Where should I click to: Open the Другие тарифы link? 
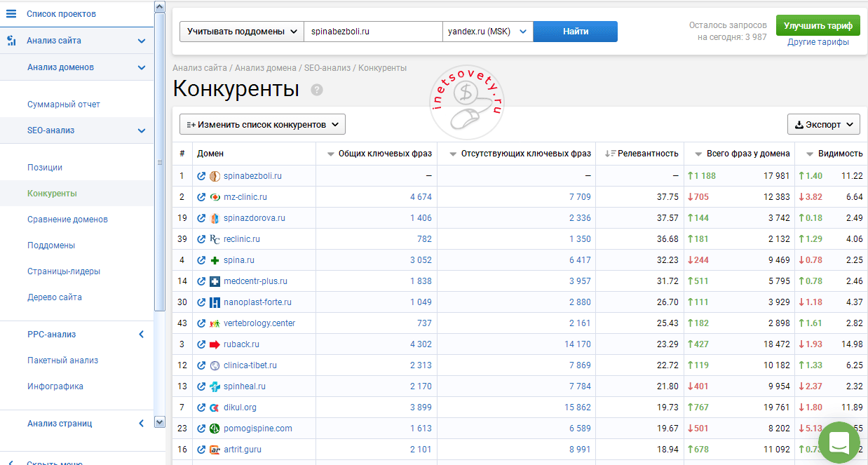(818, 42)
